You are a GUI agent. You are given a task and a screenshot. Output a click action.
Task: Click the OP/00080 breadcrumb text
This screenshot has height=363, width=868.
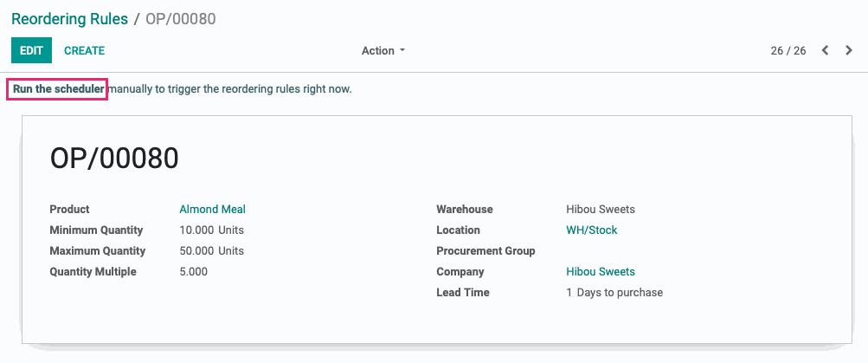coord(181,19)
